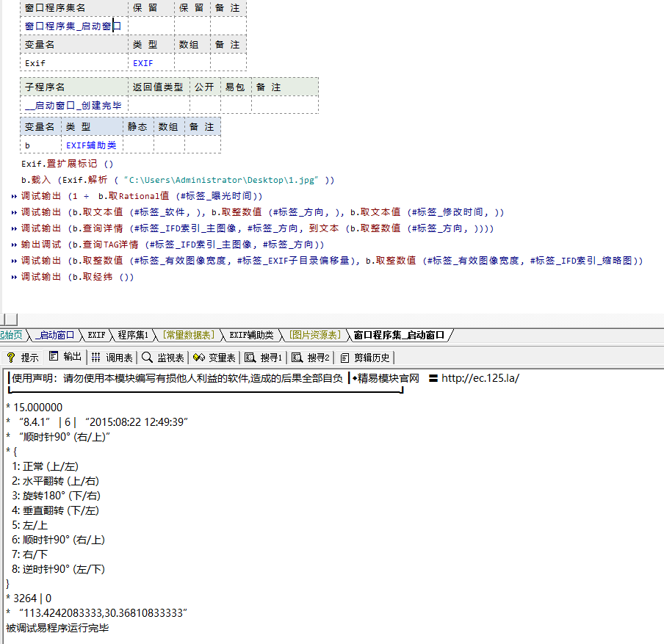Show the 监视表 watch table tab
The height and width of the screenshot is (644, 664).
pyautogui.click(x=163, y=358)
